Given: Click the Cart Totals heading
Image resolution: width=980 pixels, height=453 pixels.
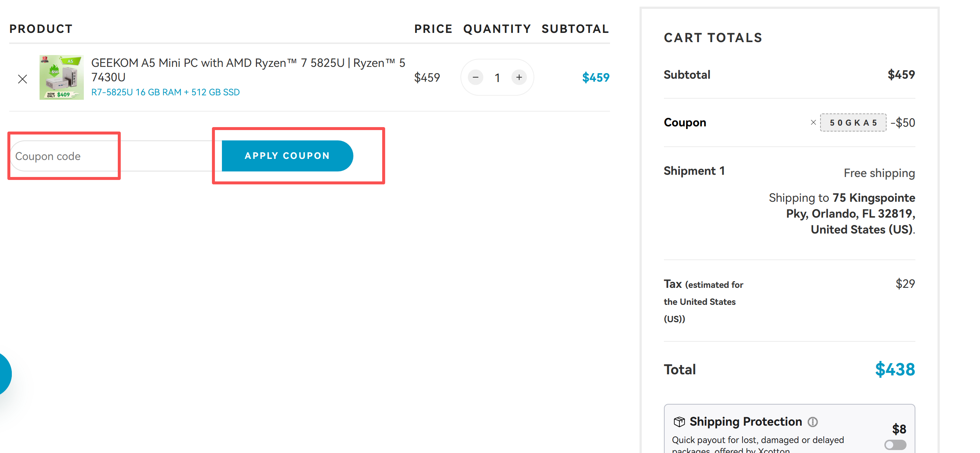Looking at the screenshot, I should (713, 38).
